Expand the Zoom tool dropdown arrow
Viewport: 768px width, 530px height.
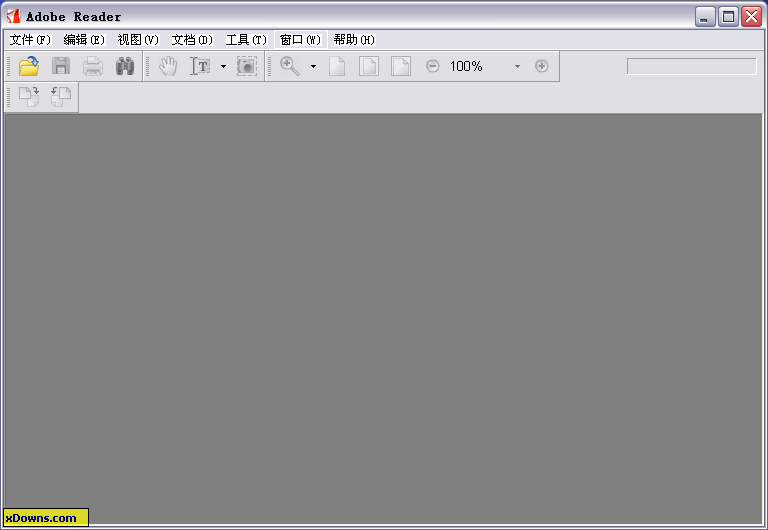(x=313, y=66)
